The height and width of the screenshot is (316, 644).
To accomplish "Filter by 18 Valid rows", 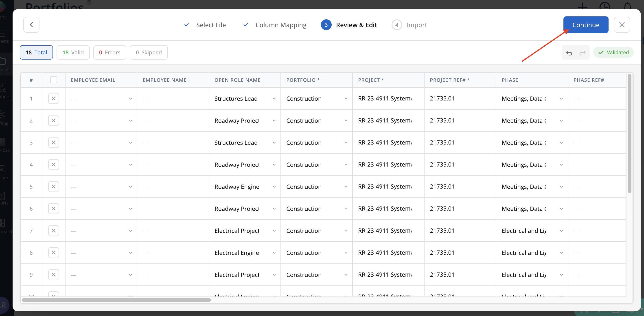I will tap(73, 52).
